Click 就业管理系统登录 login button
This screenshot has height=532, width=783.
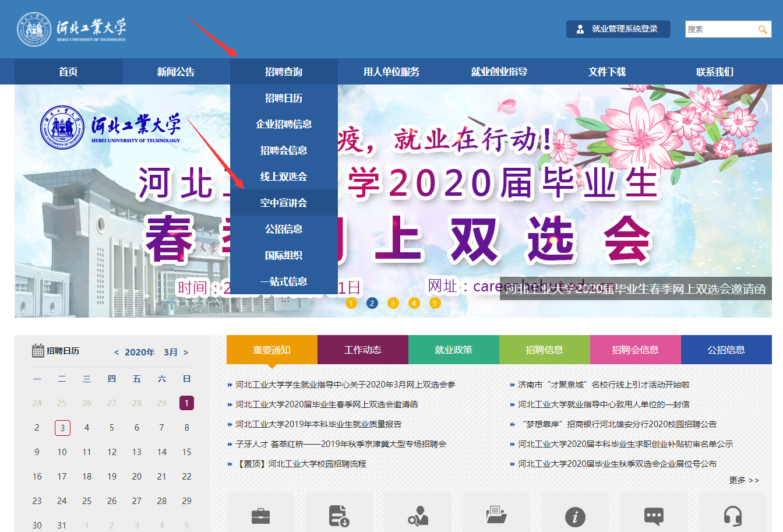(x=618, y=29)
